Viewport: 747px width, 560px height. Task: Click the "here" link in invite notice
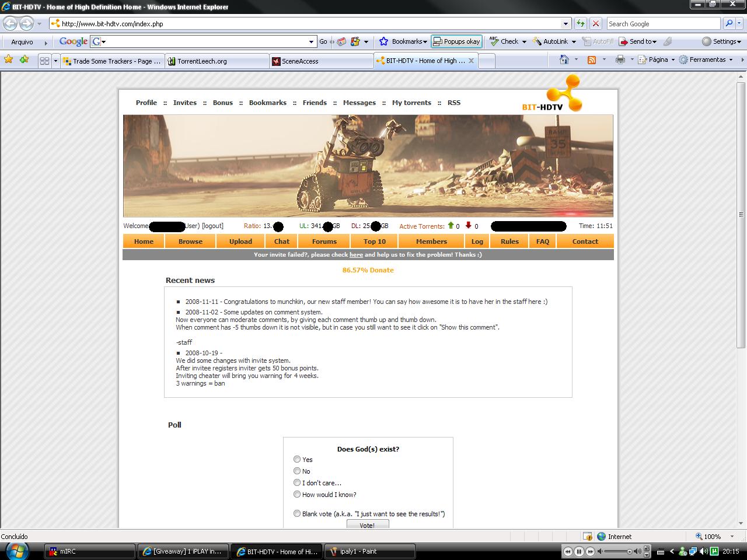click(x=356, y=255)
